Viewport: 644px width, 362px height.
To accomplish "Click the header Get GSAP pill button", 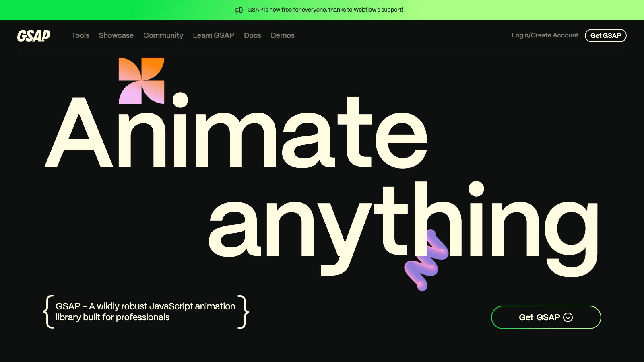I will (605, 35).
